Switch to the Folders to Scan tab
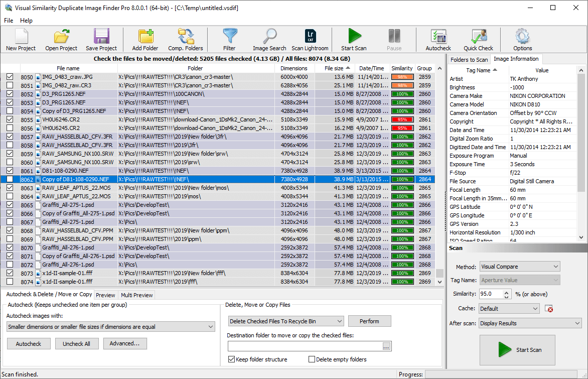 tap(469, 59)
